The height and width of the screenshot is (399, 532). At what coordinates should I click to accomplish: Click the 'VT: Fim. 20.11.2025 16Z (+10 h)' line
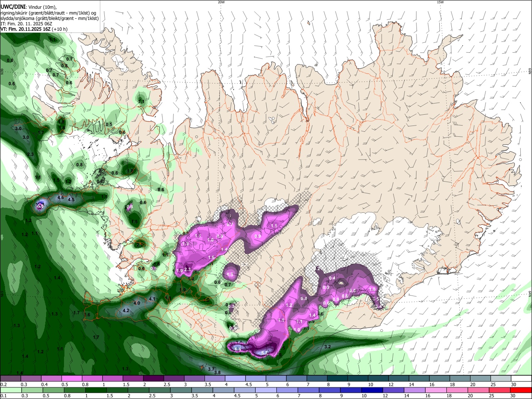34,29
